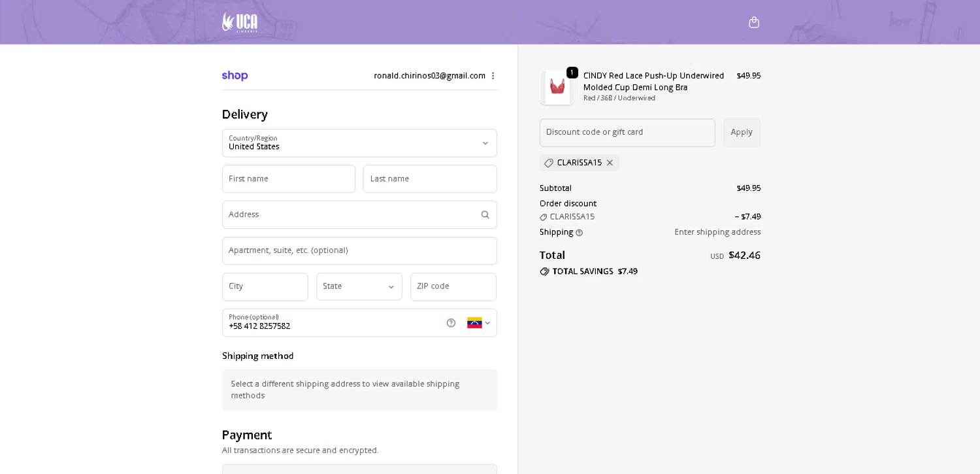The height and width of the screenshot is (474, 980).
Task: Remove the CLARISSA15 discount code
Action: (x=610, y=163)
